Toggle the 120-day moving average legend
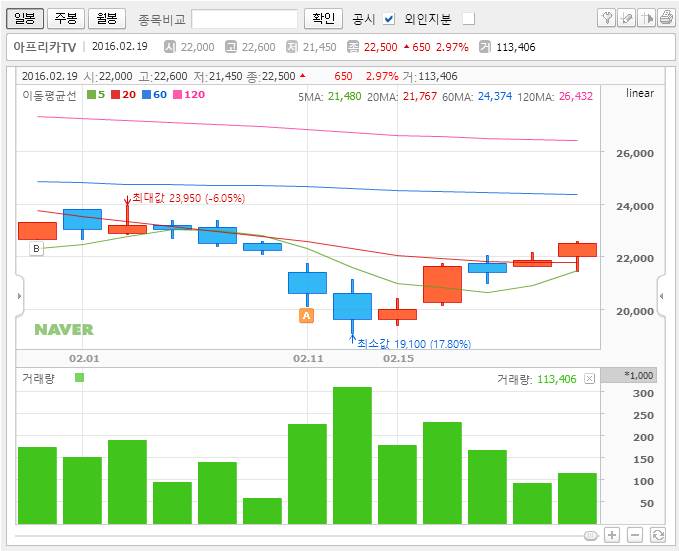The image size is (679, 551). coord(189,94)
